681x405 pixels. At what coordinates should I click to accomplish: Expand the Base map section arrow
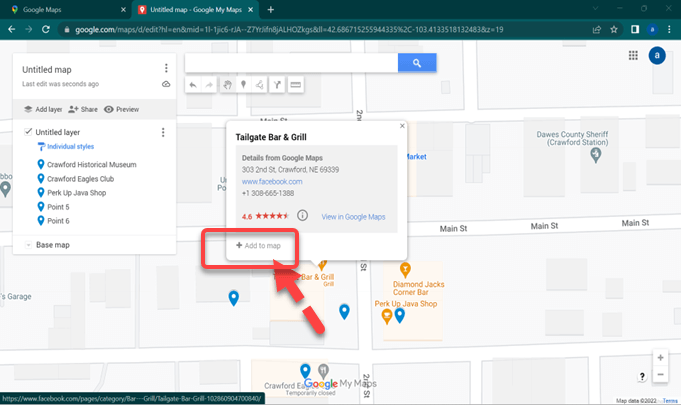(x=28, y=245)
